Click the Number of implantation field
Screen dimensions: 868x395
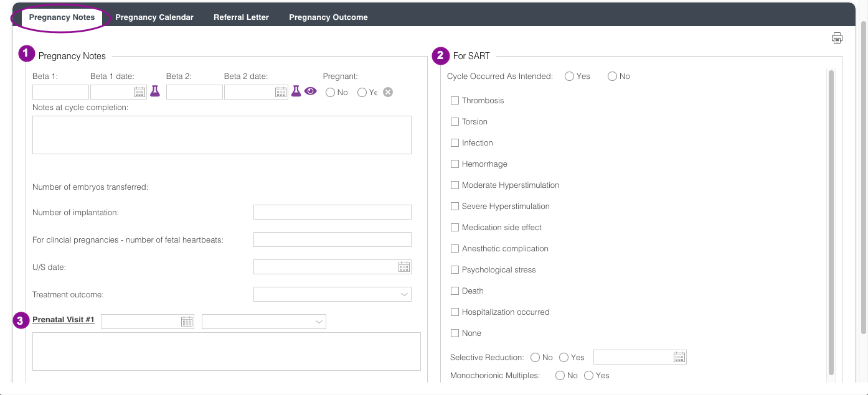[332, 212]
